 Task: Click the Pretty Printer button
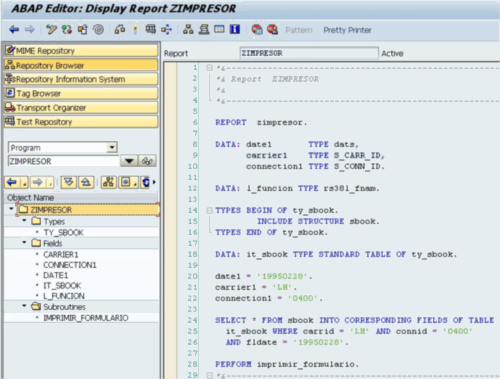point(347,30)
